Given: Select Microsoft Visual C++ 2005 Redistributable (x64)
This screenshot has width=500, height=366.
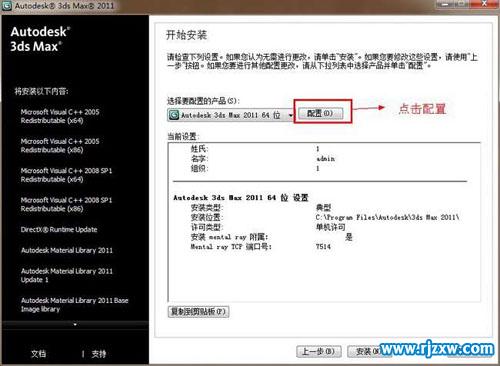Looking at the screenshot, I should [x=60, y=116].
